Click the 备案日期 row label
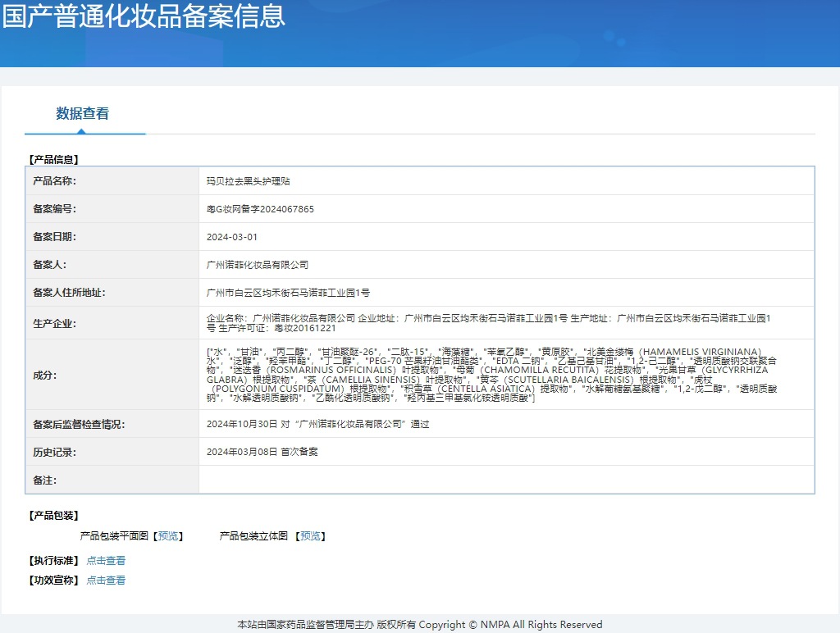 55,237
